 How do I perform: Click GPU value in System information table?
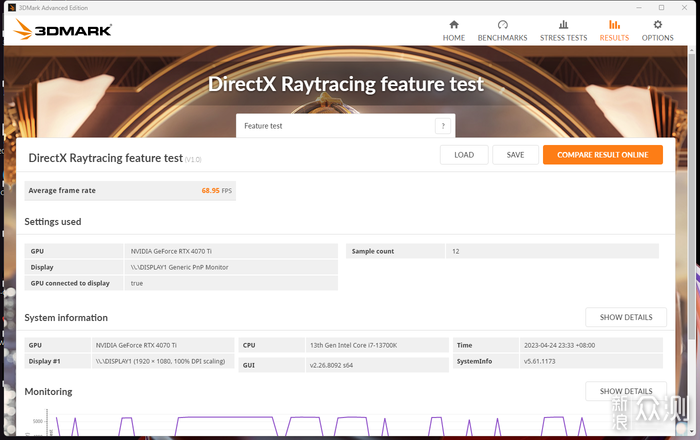pos(136,345)
